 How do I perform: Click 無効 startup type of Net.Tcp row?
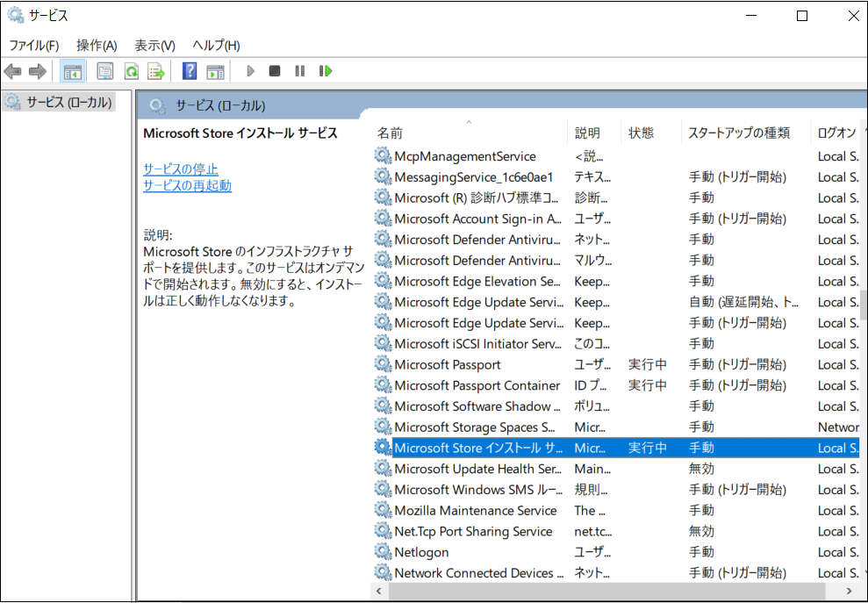coord(701,531)
